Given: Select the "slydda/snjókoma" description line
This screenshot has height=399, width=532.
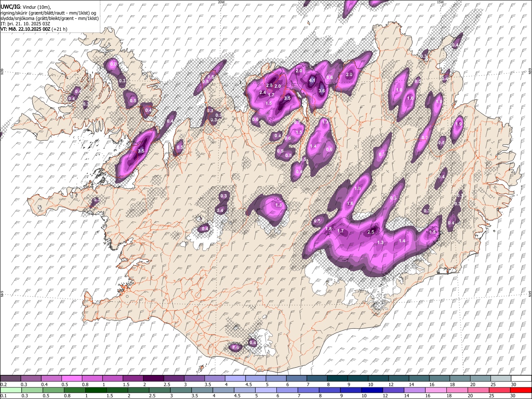Looking at the screenshot, I should pos(49,18).
